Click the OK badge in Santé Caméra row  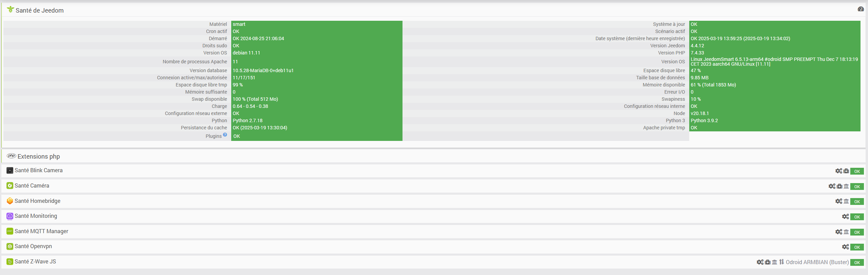tap(857, 187)
